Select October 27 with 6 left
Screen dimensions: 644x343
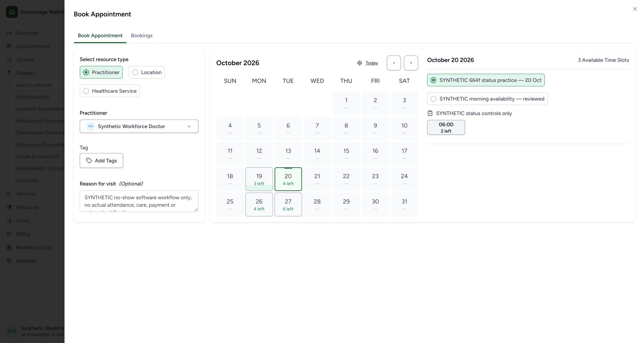click(x=288, y=204)
